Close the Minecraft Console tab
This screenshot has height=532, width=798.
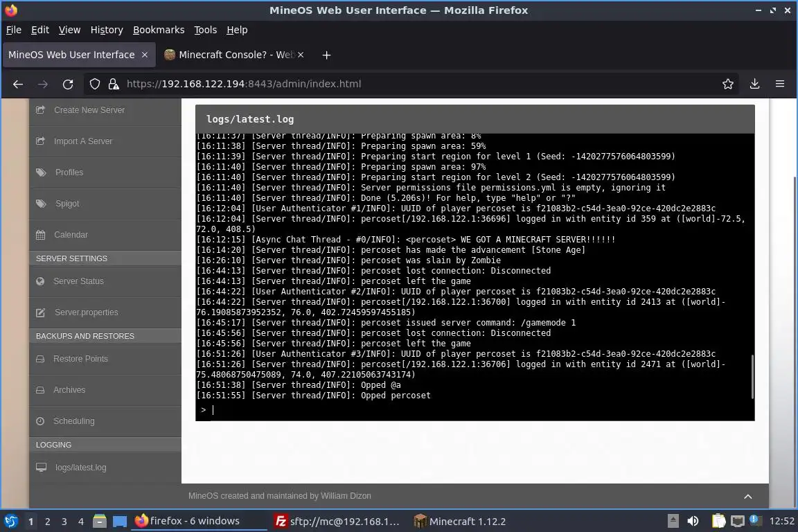301,55
